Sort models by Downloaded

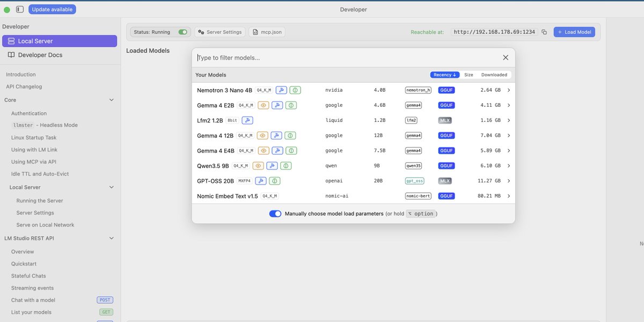point(494,75)
